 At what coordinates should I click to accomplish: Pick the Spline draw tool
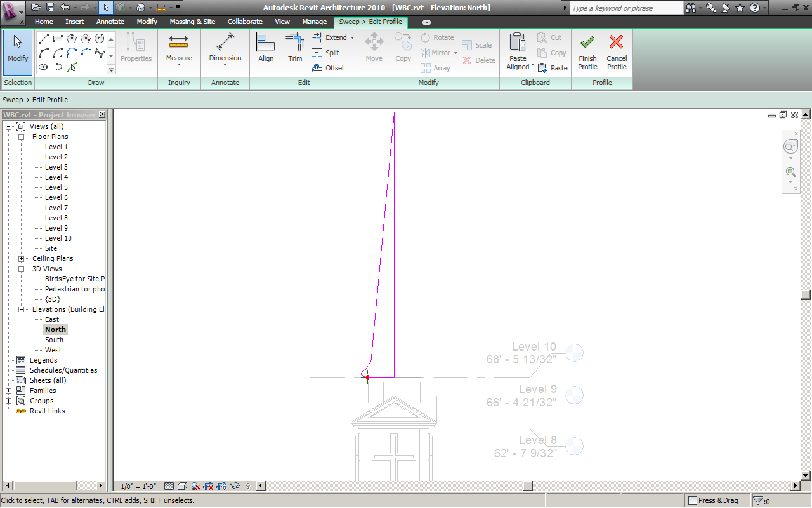tap(99, 53)
